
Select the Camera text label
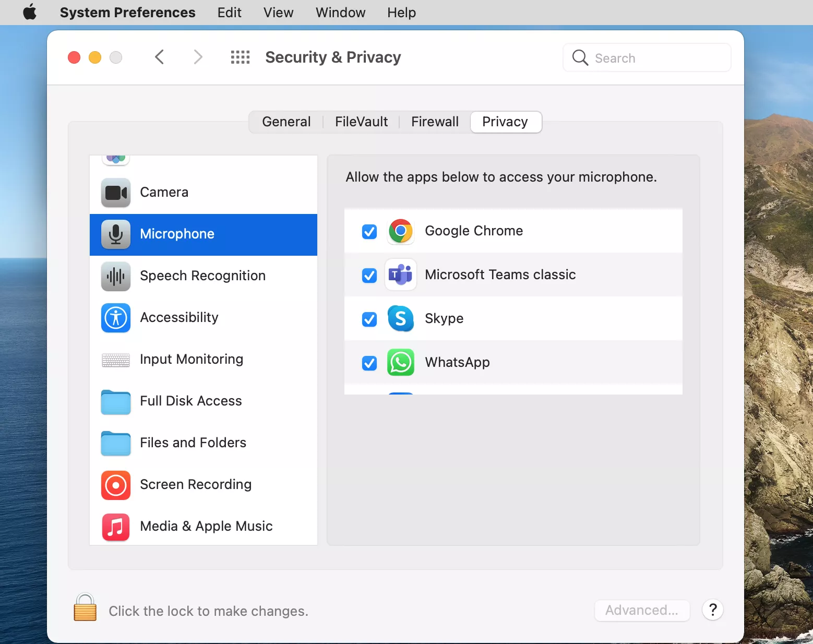click(164, 192)
